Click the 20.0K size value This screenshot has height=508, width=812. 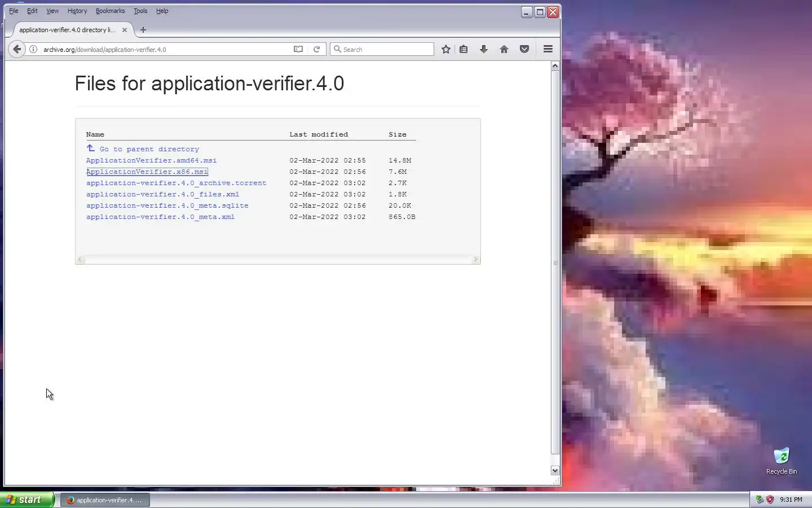[399, 205]
